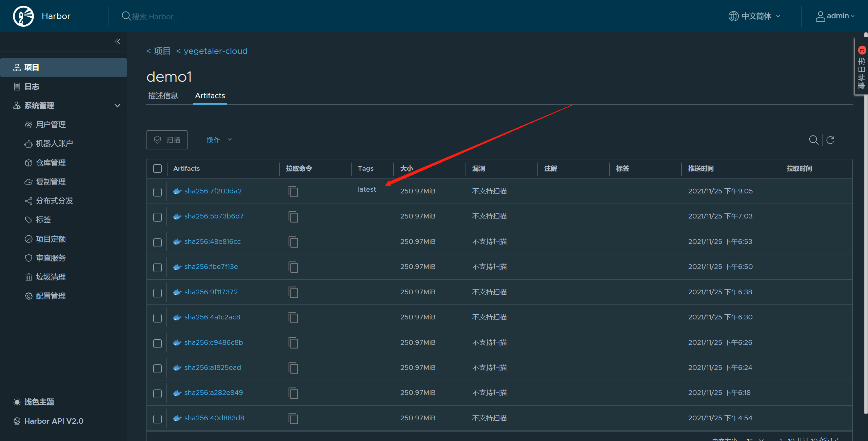868x441 pixels.
Task: Open the event log side panel
Action: (x=861, y=66)
